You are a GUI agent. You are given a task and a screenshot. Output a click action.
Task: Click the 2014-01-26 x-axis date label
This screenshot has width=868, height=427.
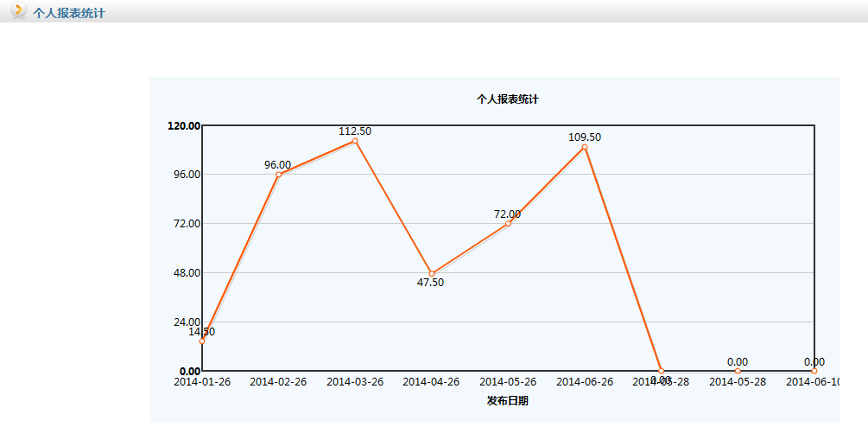202,382
